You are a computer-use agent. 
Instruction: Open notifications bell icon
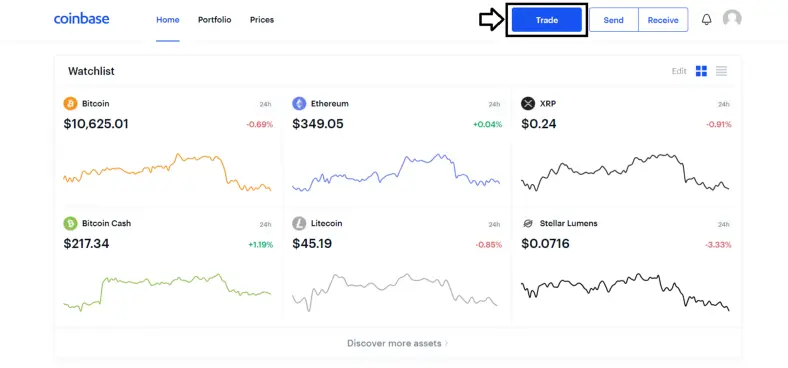point(707,20)
